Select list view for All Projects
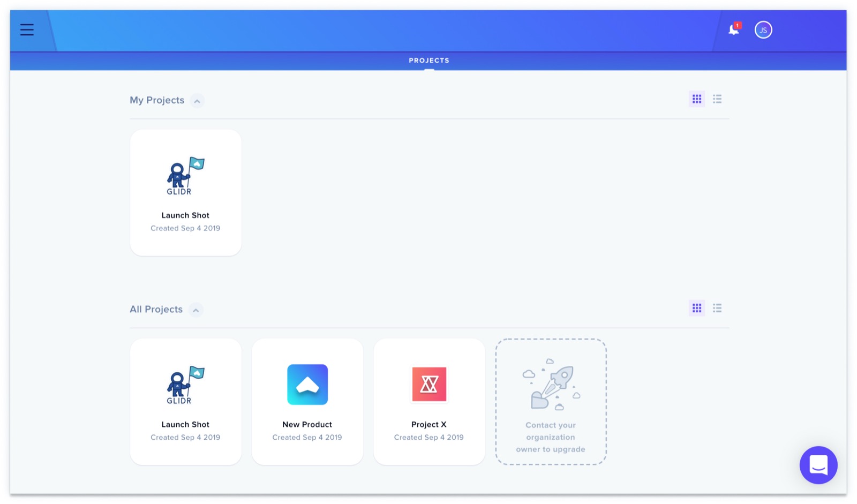The width and height of the screenshot is (857, 504). pos(717,308)
